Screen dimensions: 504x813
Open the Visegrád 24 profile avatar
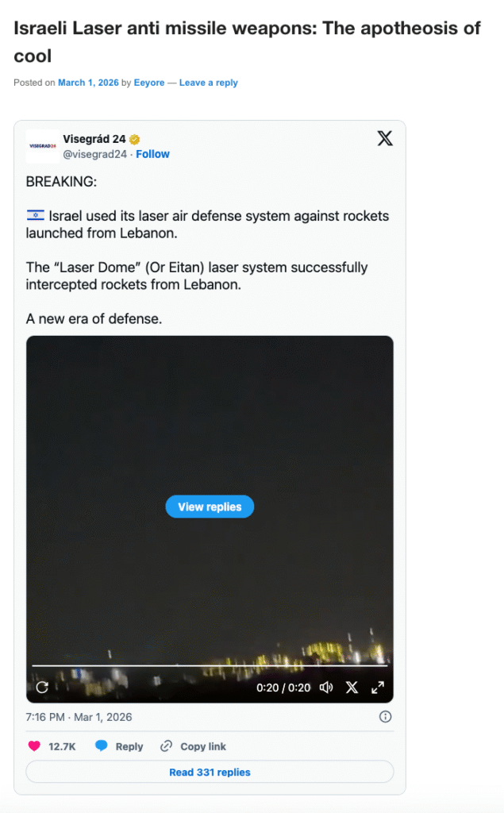42,146
